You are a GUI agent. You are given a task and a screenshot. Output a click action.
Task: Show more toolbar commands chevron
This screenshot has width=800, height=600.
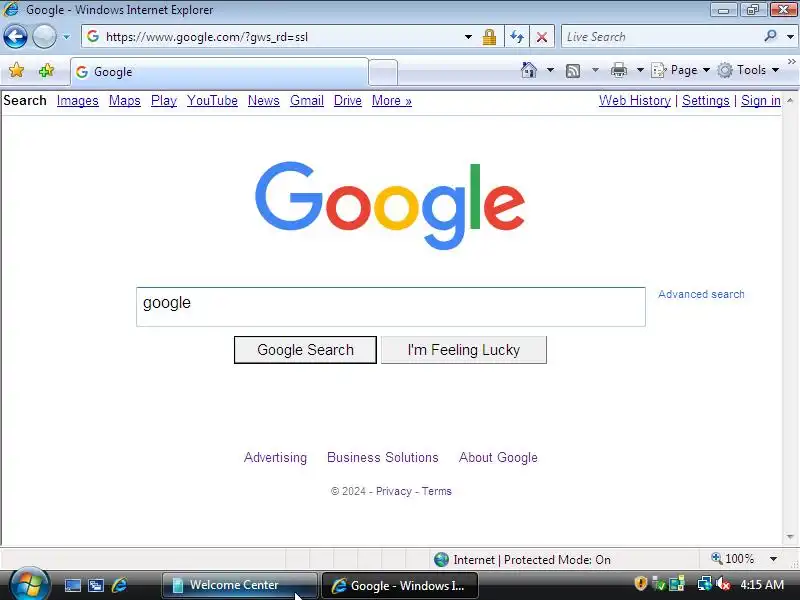791,61
